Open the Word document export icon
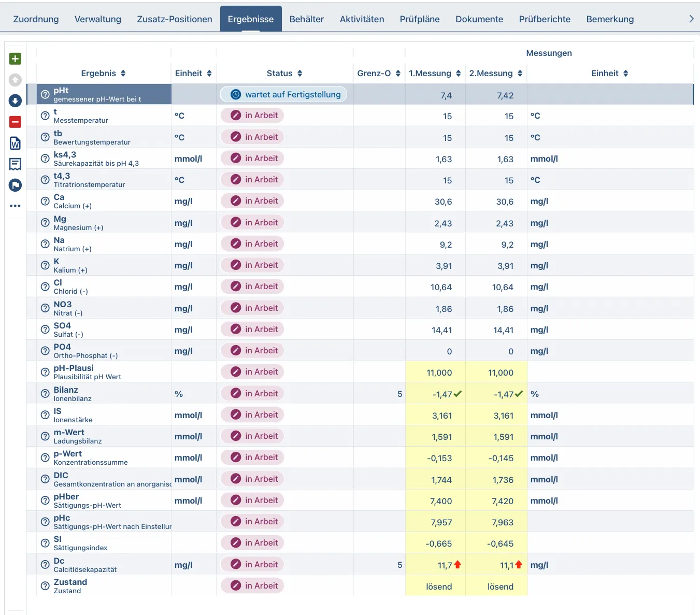 [x=15, y=143]
